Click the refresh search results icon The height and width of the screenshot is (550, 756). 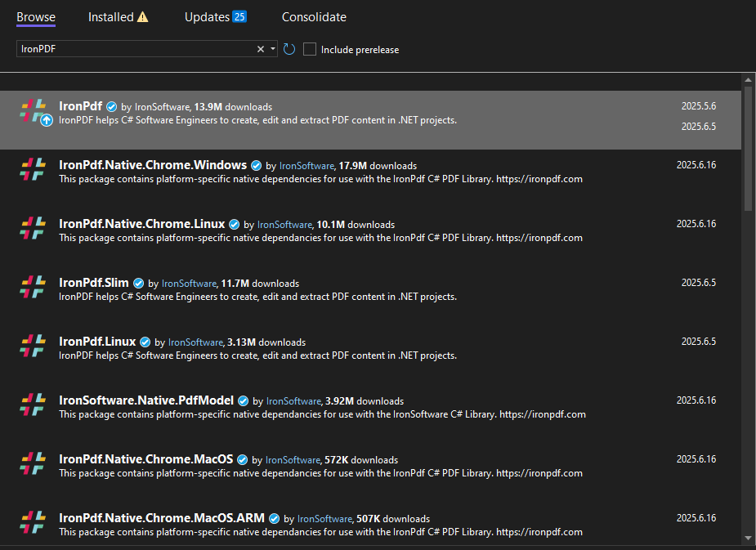coord(289,49)
